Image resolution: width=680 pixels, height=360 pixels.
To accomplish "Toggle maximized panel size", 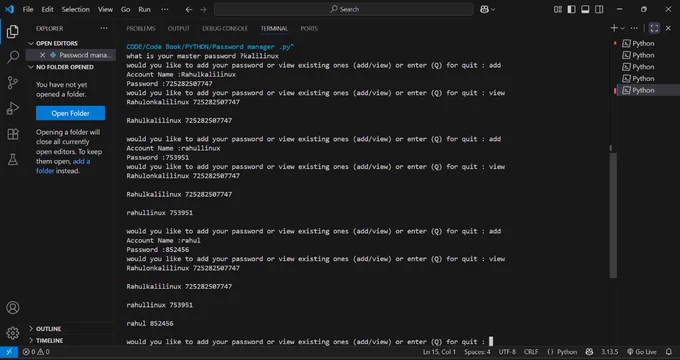I will (x=654, y=28).
